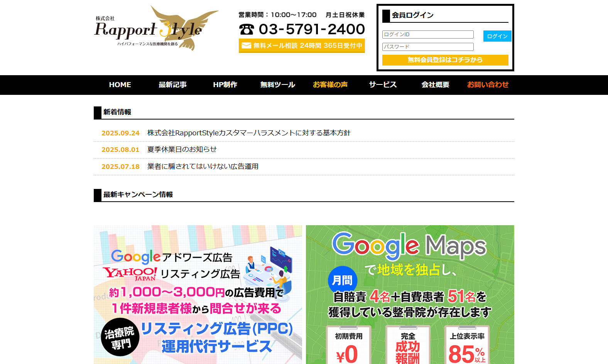Viewport: 608px width, 364px height.
Task: Open the Google Maps campaign banner
Action: 410,295
